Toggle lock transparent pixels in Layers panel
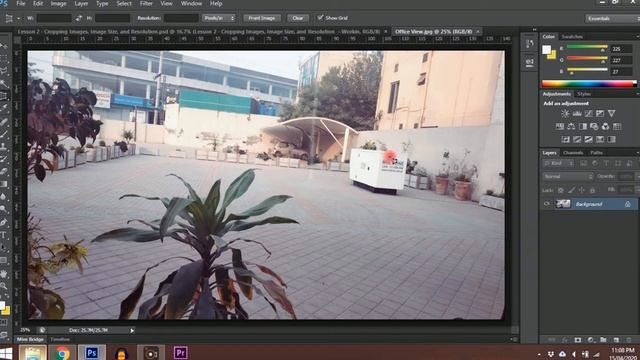Image resolution: width=640 pixels, height=360 pixels. (x=560, y=190)
